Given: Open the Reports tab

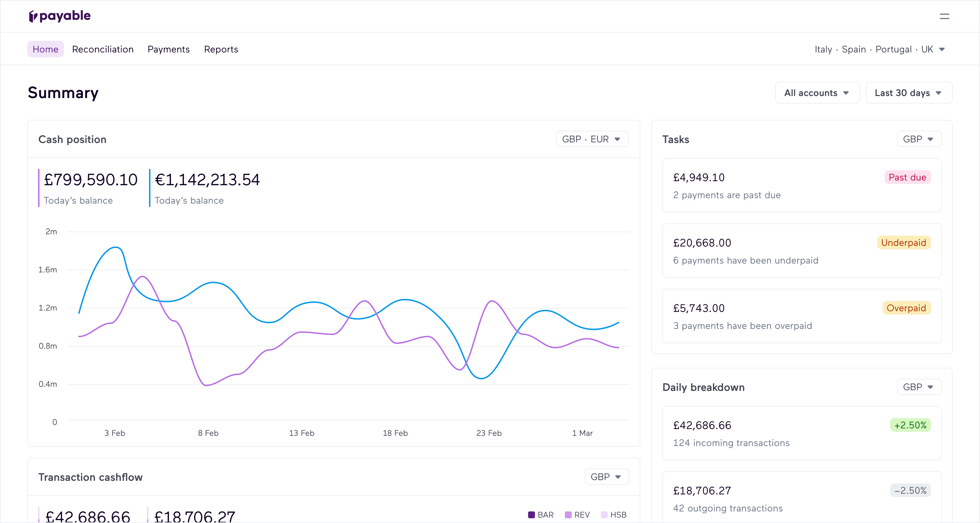Looking at the screenshot, I should (221, 49).
